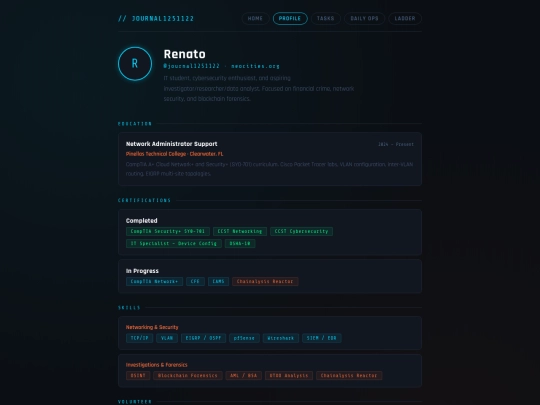Click the TCP/IP skill tag

(139, 338)
